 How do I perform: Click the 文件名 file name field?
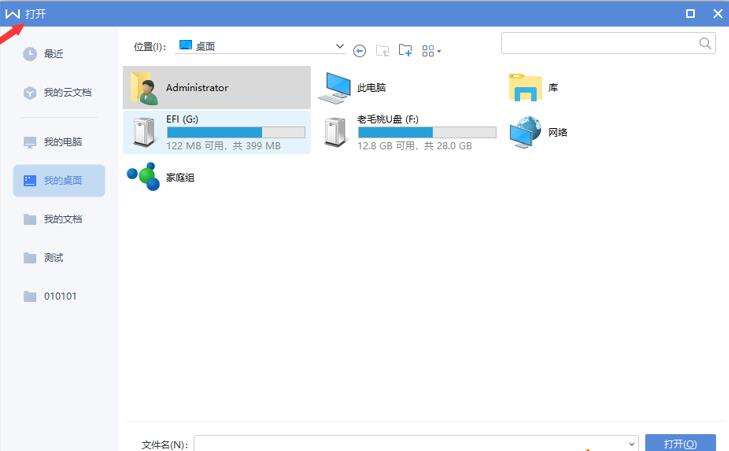416,444
